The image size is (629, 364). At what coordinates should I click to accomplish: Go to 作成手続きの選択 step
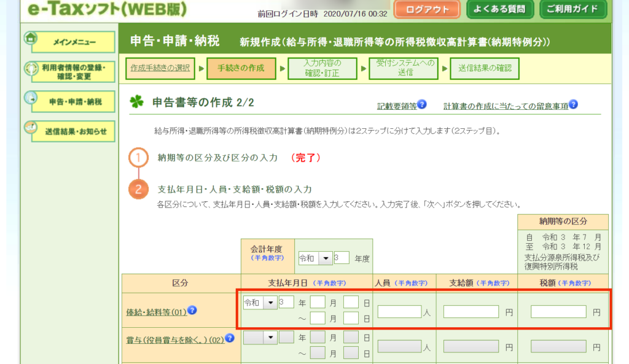pyautogui.click(x=160, y=68)
